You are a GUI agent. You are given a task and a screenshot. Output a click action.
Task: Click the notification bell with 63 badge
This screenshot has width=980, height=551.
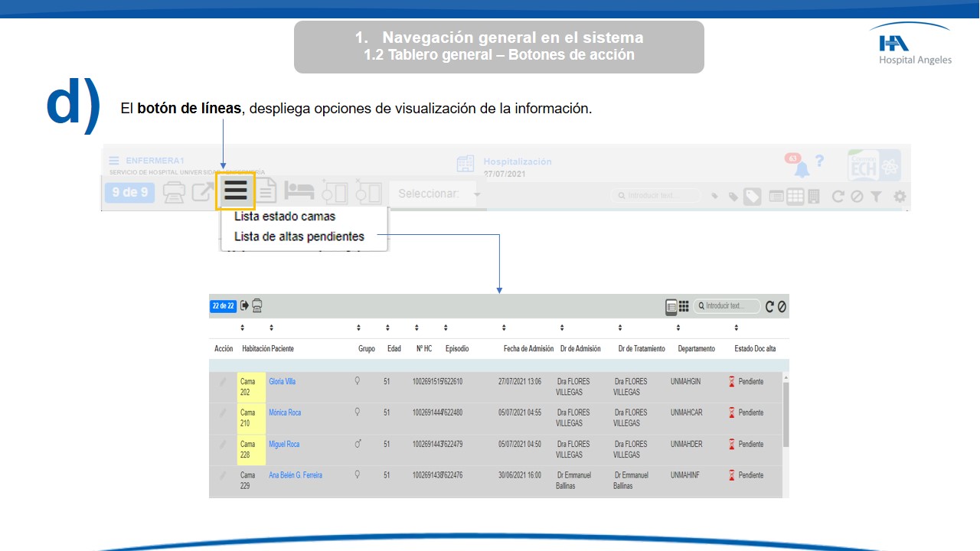[x=801, y=168]
